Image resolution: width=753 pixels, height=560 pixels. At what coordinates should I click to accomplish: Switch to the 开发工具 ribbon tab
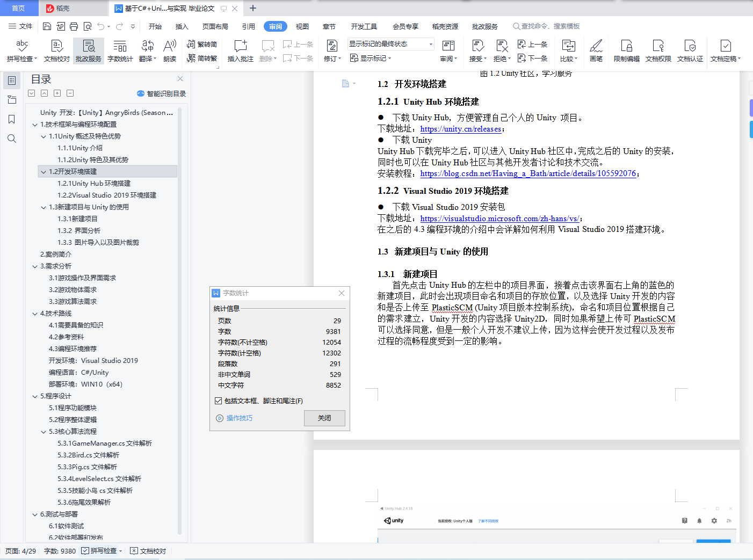(364, 26)
